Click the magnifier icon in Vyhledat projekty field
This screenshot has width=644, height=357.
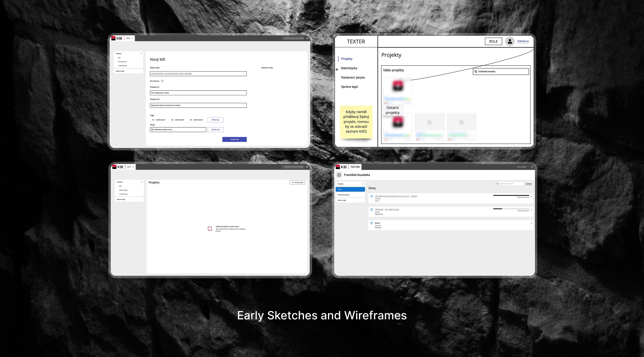click(x=476, y=72)
